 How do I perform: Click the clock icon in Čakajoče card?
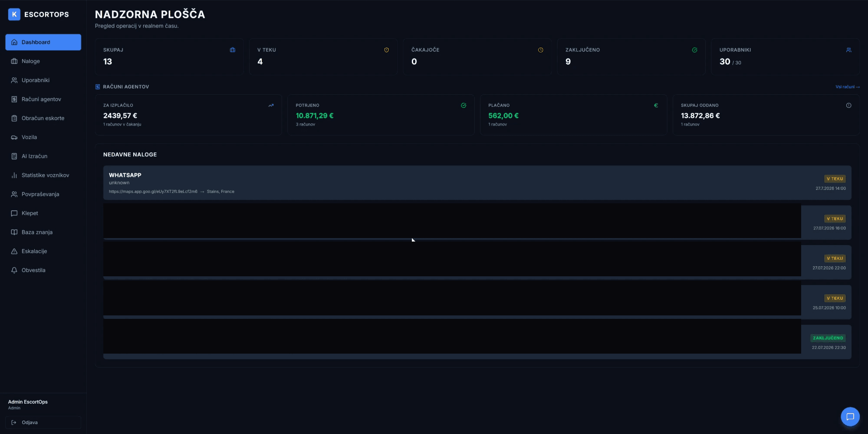point(540,50)
